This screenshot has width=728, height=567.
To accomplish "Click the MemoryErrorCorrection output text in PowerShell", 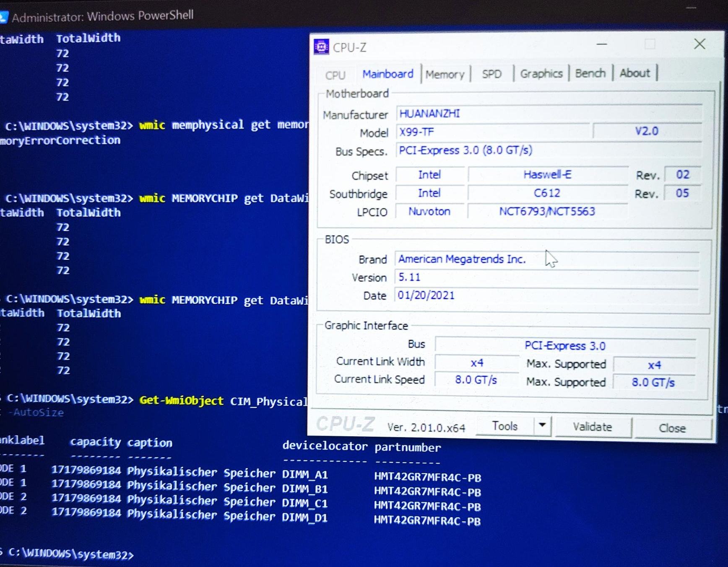I will tap(60, 140).
